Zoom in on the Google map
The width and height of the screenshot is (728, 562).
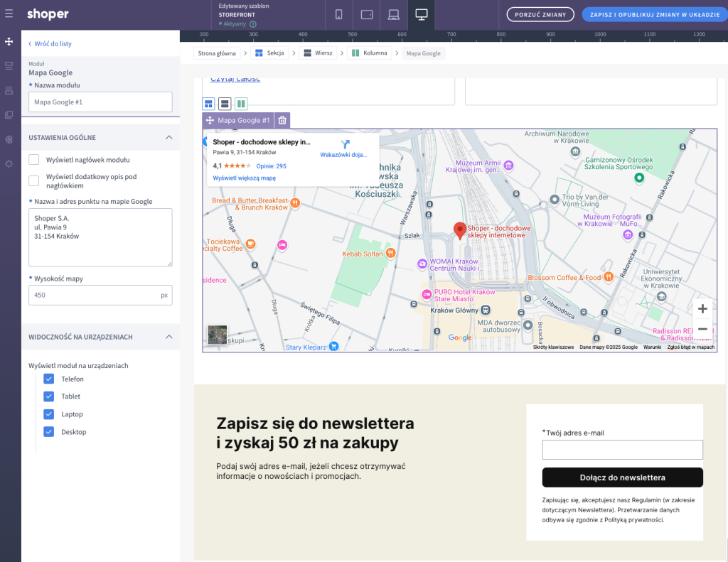(702, 308)
